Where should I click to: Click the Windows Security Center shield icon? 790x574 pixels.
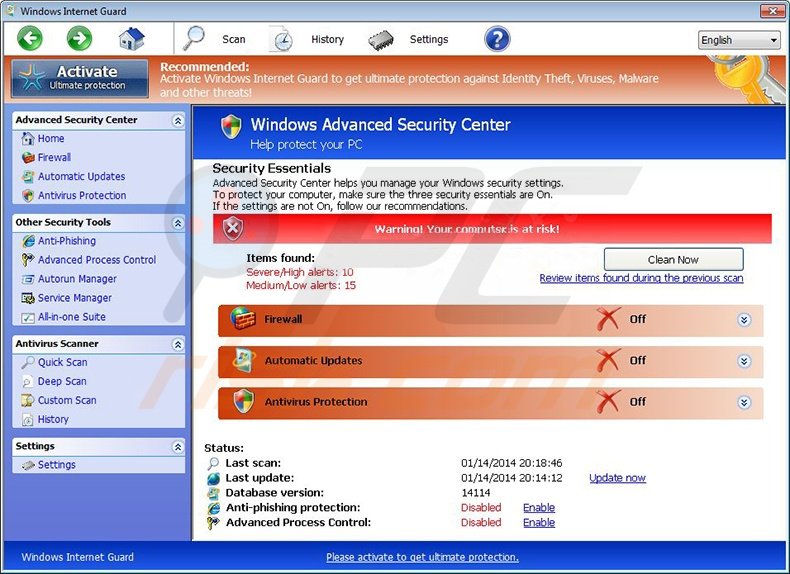231,126
